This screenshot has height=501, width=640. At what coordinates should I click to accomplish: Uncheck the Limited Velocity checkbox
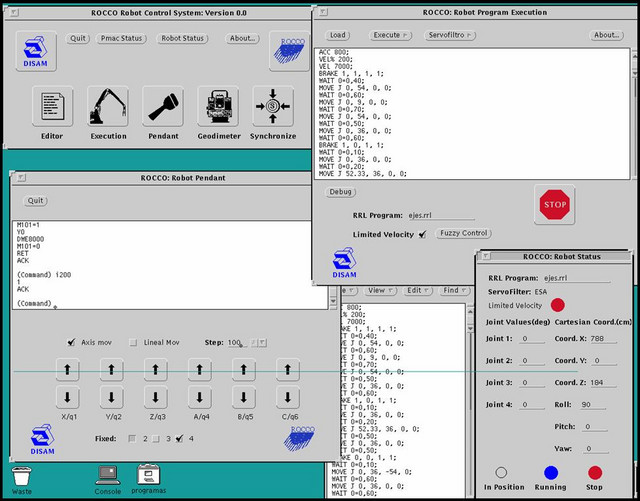click(x=422, y=234)
